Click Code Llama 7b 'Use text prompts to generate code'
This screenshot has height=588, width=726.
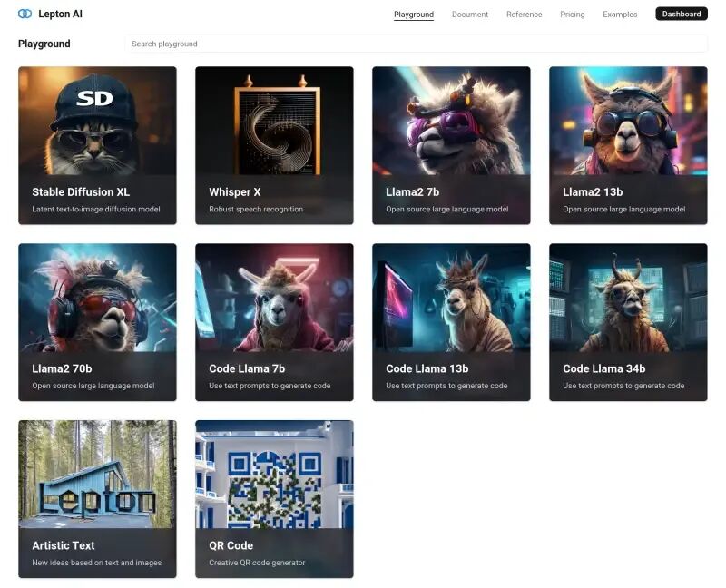point(270,386)
